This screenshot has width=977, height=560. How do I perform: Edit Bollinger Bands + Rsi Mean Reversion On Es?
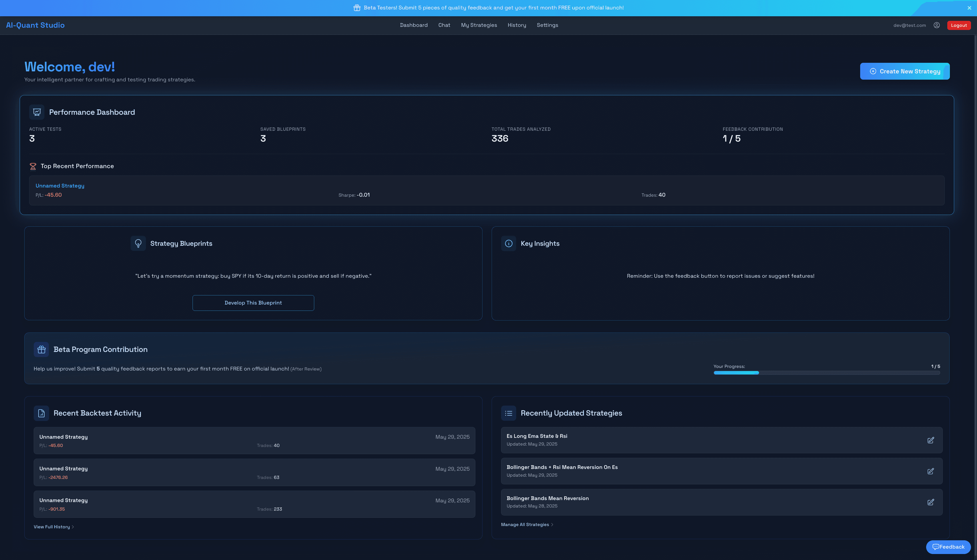tap(930, 472)
